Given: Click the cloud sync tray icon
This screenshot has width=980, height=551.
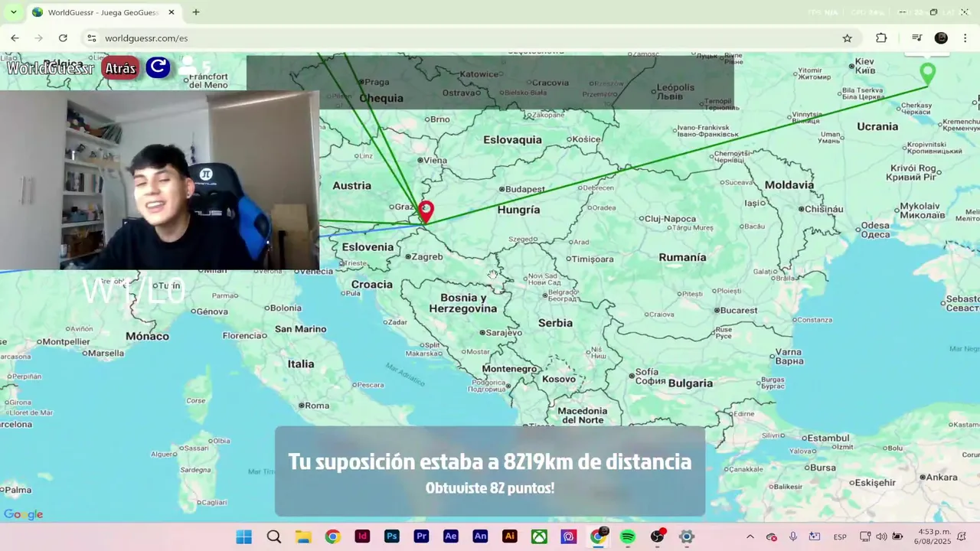Looking at the screenshot, I should [771, 536].
